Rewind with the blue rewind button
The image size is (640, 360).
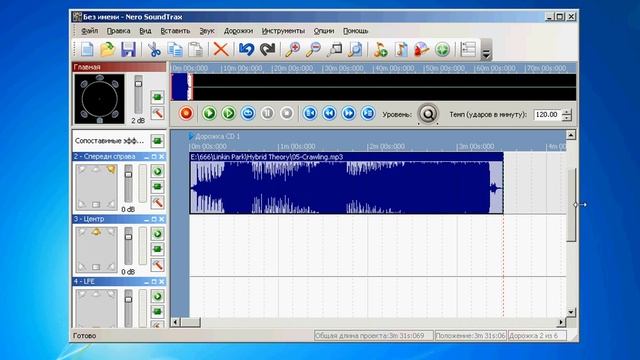click(329, 113)
